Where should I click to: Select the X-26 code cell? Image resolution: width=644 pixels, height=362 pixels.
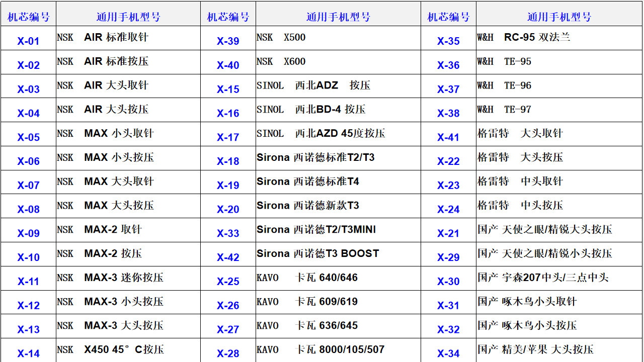228,302
